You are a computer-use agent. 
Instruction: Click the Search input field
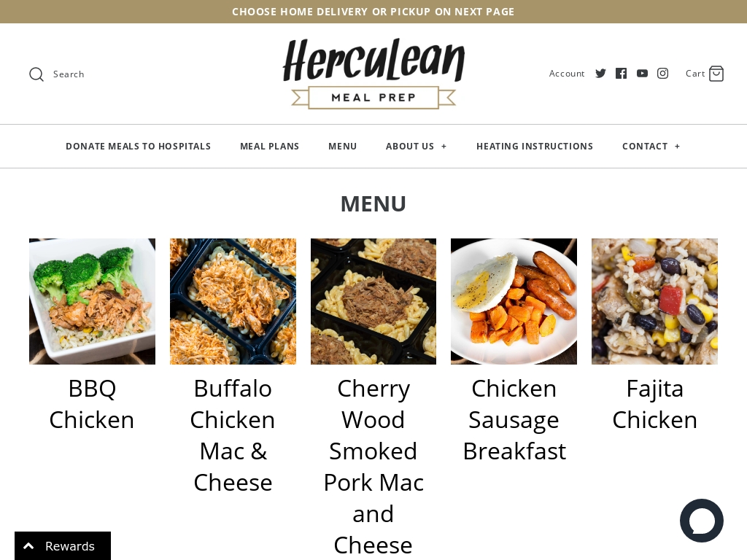pos(69,74)
